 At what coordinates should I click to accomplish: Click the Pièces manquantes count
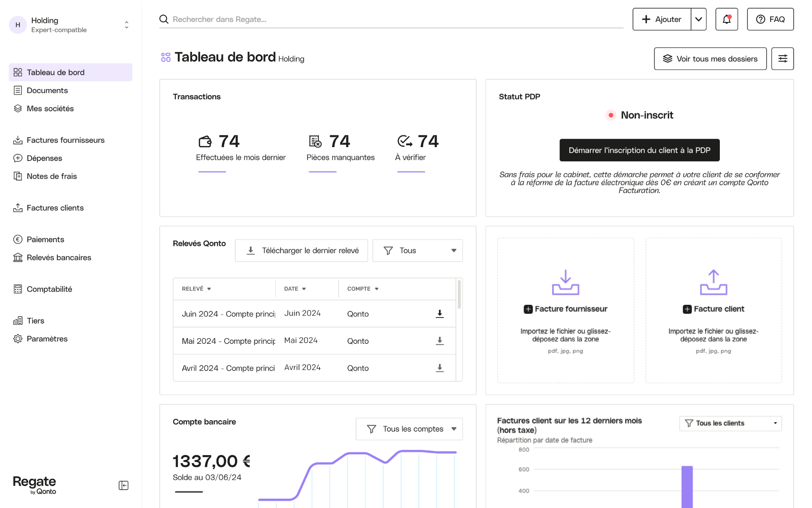point(339,141)
